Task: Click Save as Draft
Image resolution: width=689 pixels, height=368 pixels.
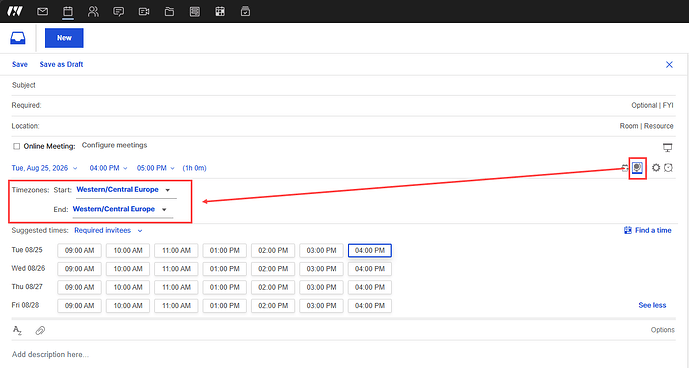Action: click(x=61, y=64)
